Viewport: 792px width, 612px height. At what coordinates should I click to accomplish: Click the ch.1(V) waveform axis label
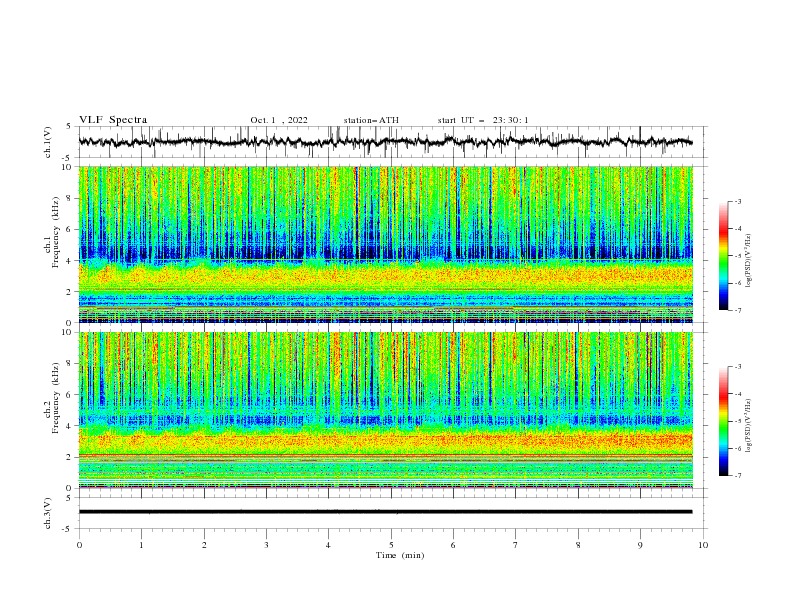pyautogui.click(x=48, y=142)
